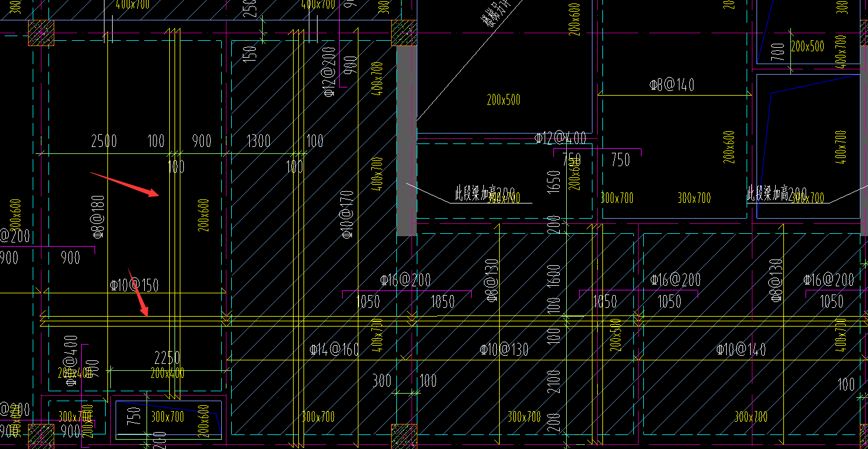Select the Φ12@200 vertical rebar label

coord(329,72)
